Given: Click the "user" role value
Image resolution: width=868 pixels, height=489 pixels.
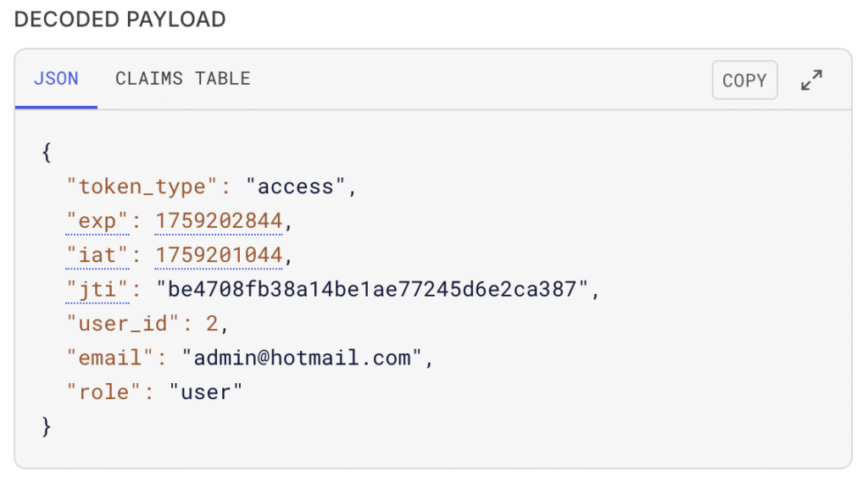Looking at the screenshot, I should pyautogui.click(x=206, y=392).
